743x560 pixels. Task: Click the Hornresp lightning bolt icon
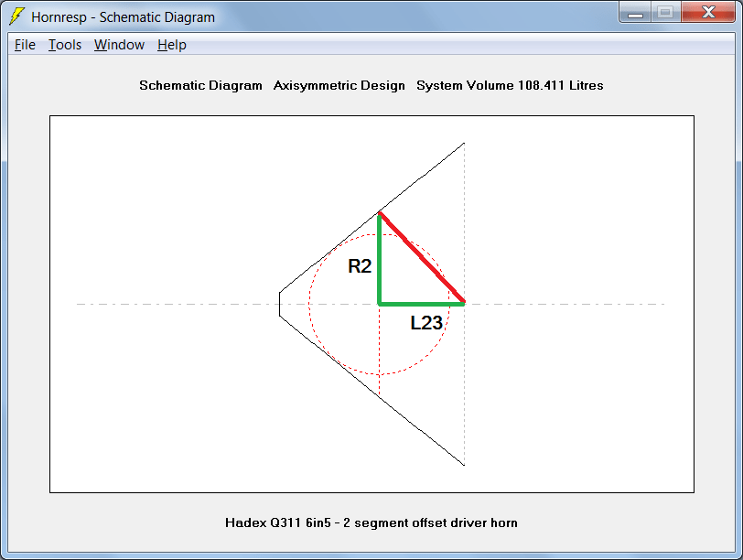16,16
